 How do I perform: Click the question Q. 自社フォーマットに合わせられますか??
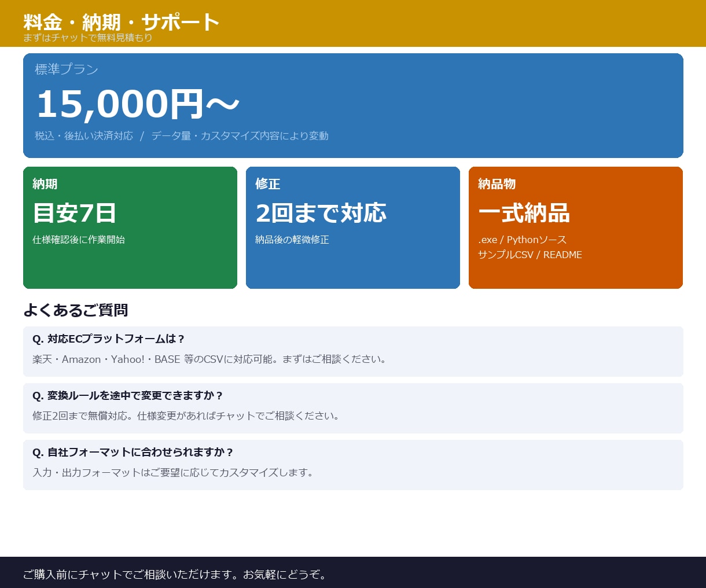click(133, 453)
